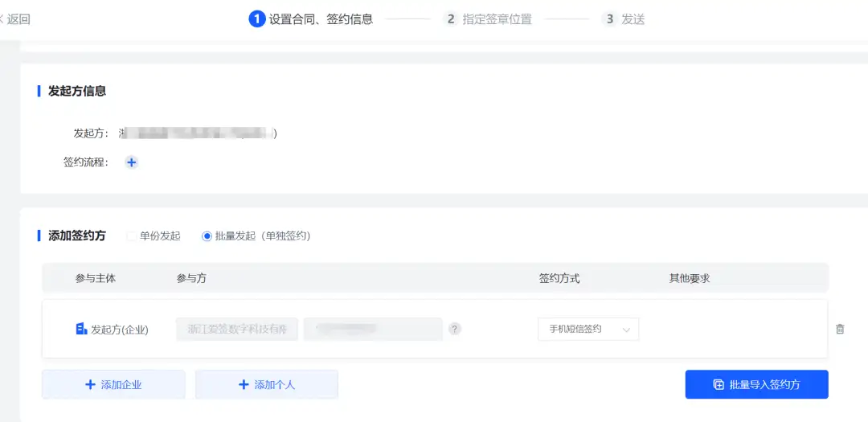Delete the 发起方 row with trash icon
Viewport: 868px width, 422px height.
840,329
